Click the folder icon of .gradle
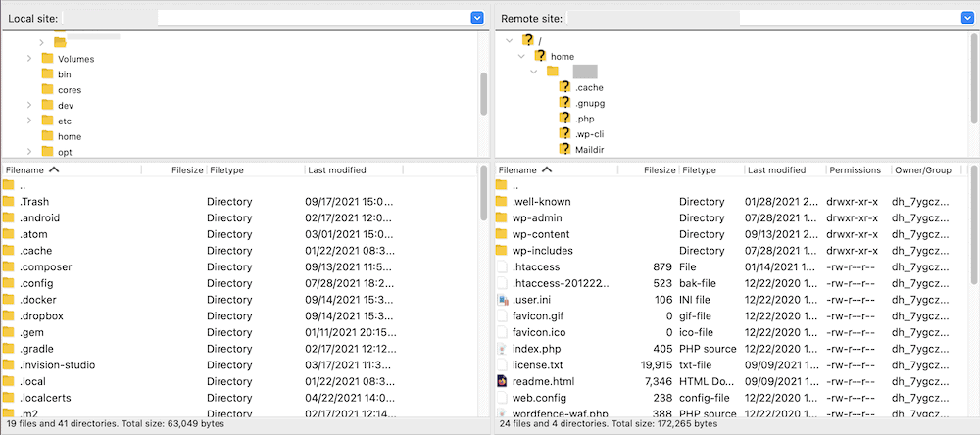 [x=8, y=348]
